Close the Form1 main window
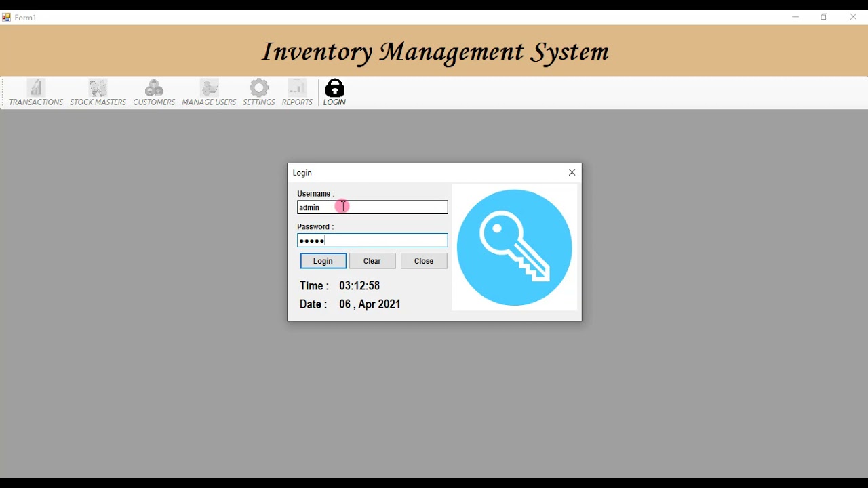The image size is (868, 488). (854, 18)
